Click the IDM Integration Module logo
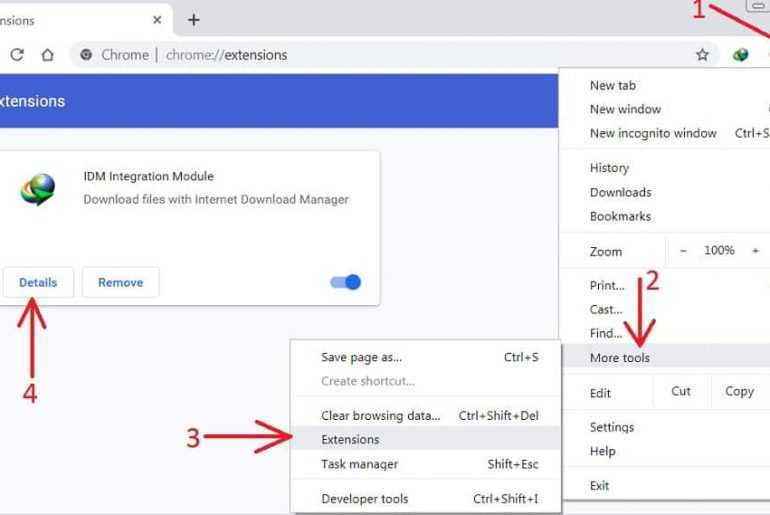The height and width of the screenshot is (515, 770). (38, 190)
